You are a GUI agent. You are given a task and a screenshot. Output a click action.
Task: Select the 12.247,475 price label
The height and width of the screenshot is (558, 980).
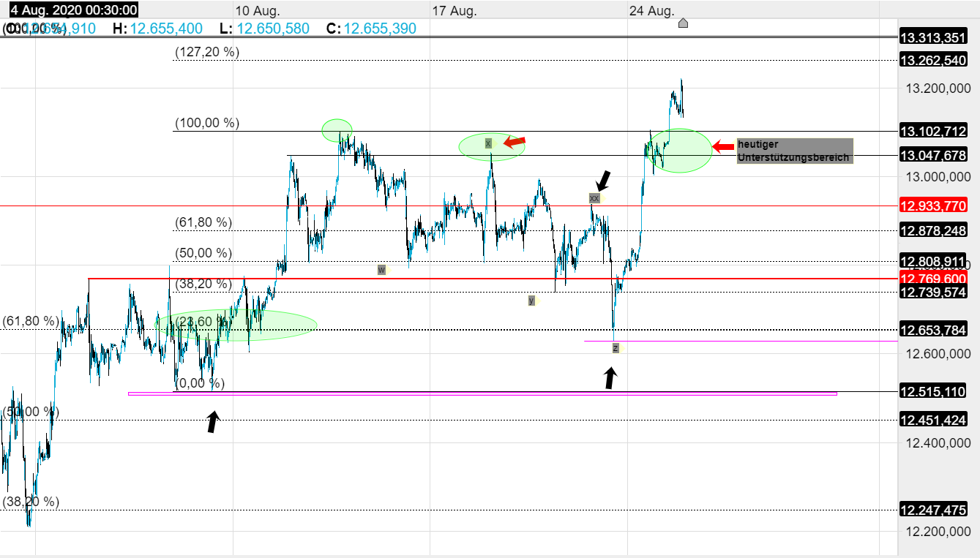(x=933, y=510)
